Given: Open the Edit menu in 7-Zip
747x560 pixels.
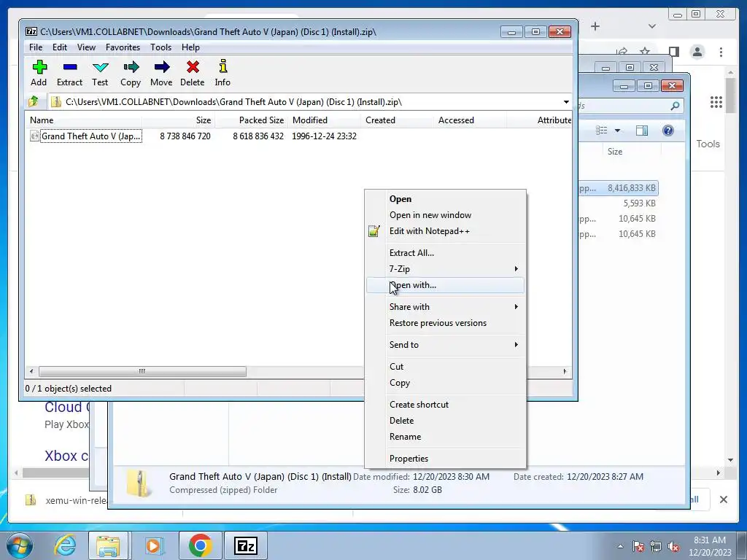Looking at the screenshot, I should [60, 47].
